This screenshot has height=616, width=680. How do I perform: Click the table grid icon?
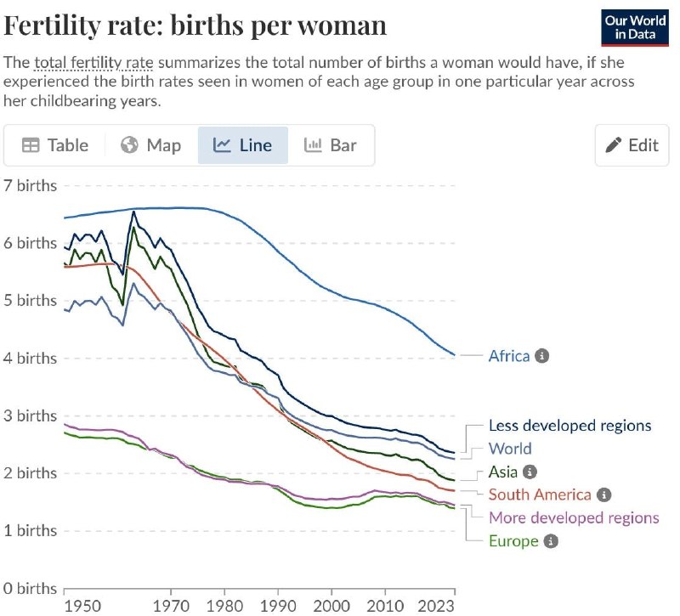point(31,145)
